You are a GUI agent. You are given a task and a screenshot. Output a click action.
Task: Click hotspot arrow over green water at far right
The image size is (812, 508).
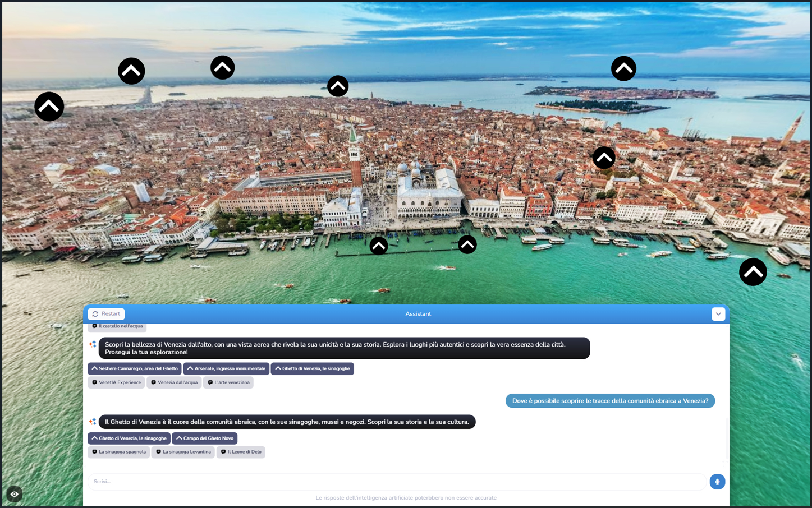753,272
